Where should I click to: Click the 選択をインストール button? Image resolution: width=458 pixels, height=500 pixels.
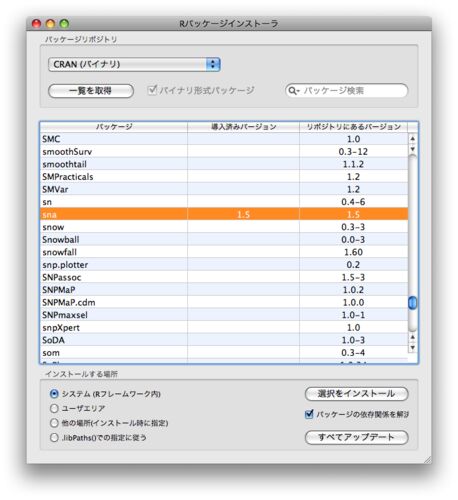[x=356, y=394]
